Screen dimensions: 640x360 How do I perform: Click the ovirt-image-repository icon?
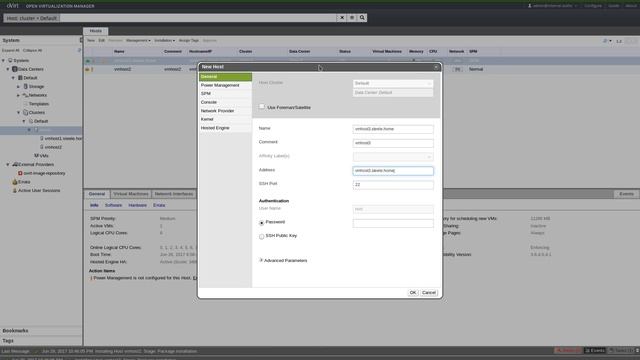tap(20, 173)
